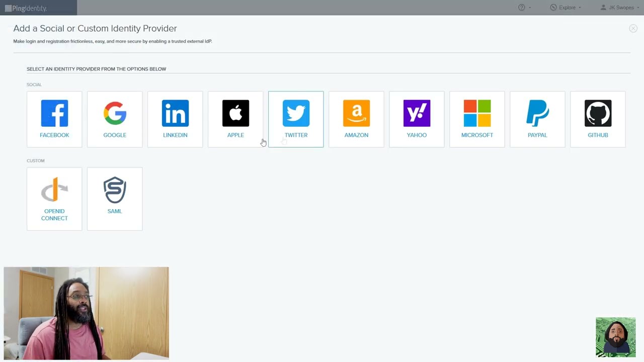Viewport: 644px width, 362px height.
Task: Choose the Twitter provider tile
Action: [x=296, y=119]
